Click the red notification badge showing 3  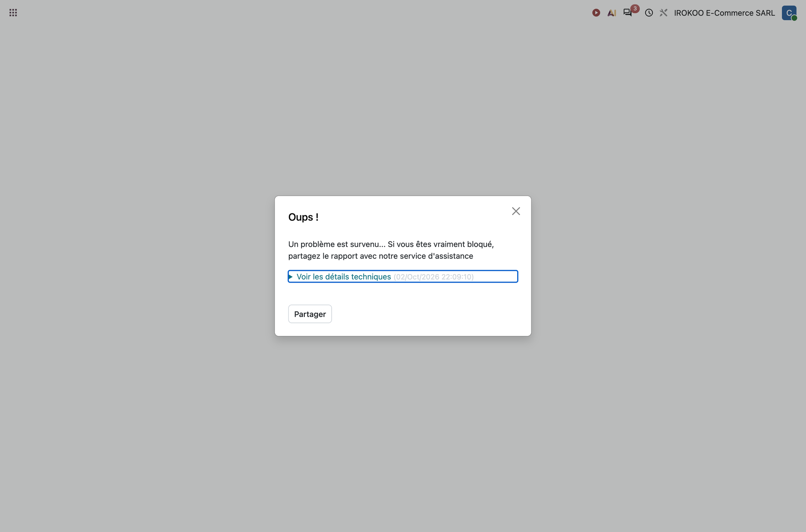(635, 8)
